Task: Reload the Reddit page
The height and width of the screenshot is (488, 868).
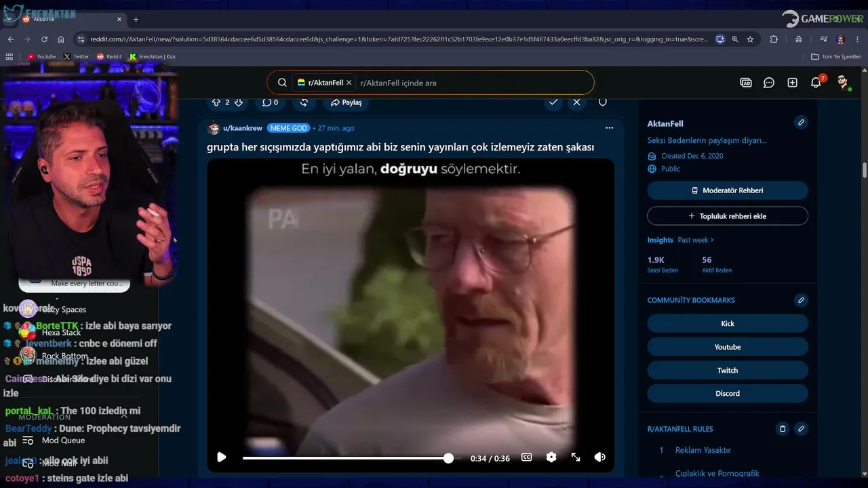Action: tap(44, 39)
